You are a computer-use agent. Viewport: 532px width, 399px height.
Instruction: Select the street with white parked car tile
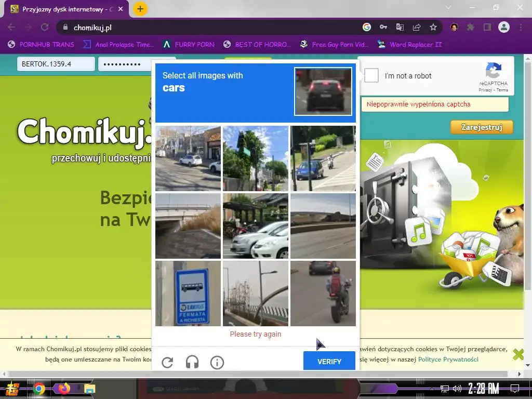(188, 158)
